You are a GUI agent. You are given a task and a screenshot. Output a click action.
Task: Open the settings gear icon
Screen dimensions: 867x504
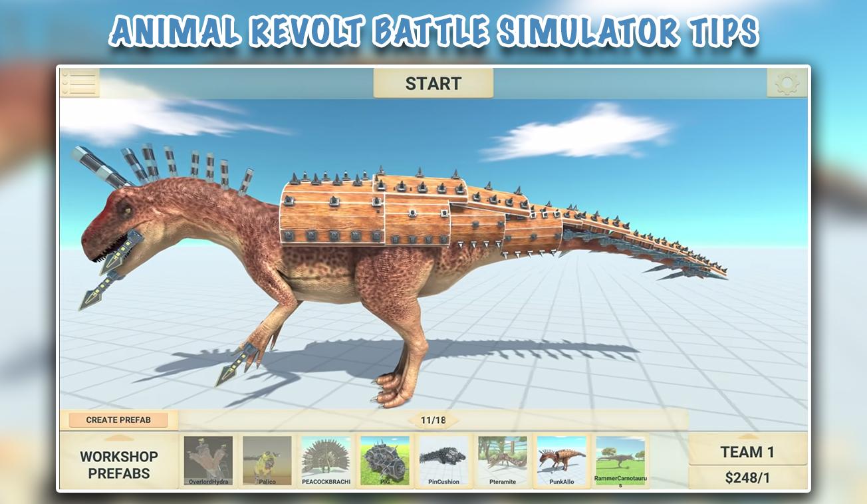787,83
